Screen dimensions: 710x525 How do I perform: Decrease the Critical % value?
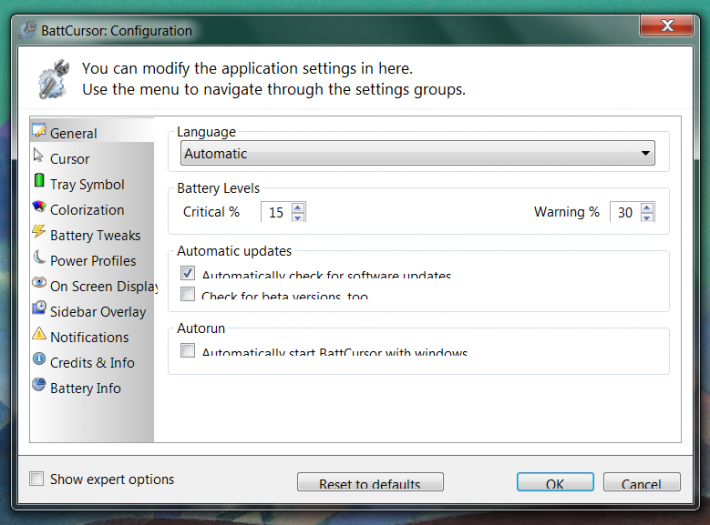coord(297,217)
